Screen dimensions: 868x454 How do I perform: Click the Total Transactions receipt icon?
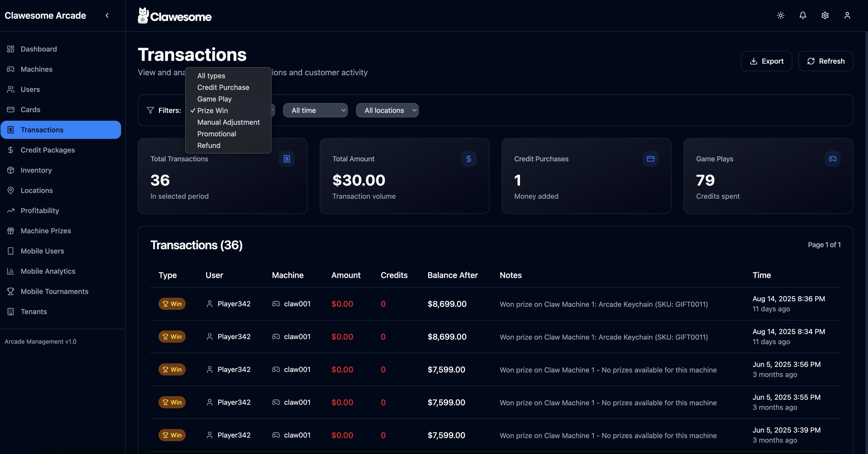coord(287,159)
